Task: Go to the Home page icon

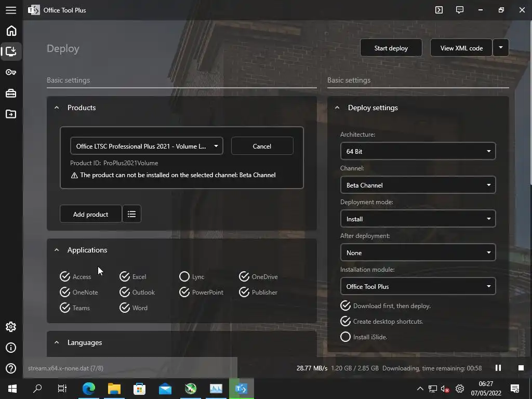Action: (x=11, y=31)
